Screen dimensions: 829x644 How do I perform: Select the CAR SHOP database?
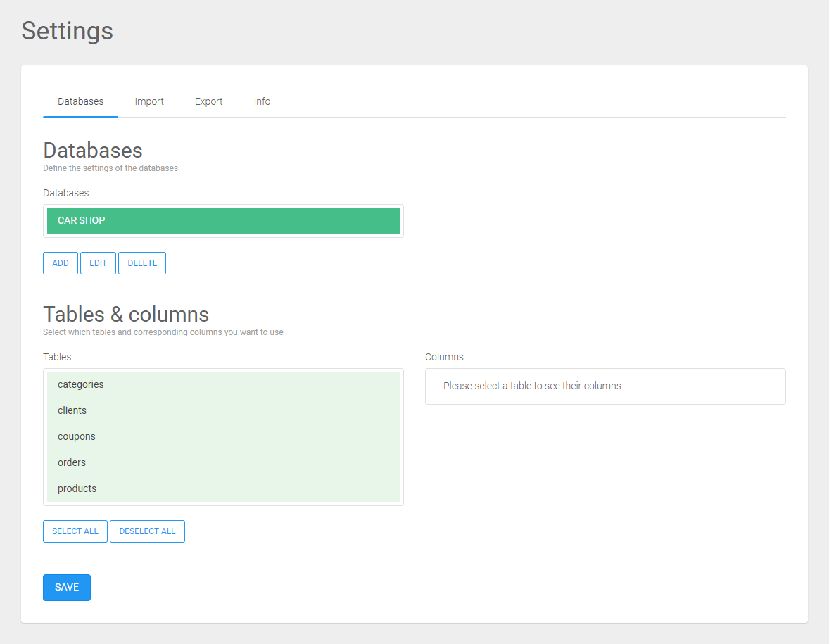click(x=223, y=221)
